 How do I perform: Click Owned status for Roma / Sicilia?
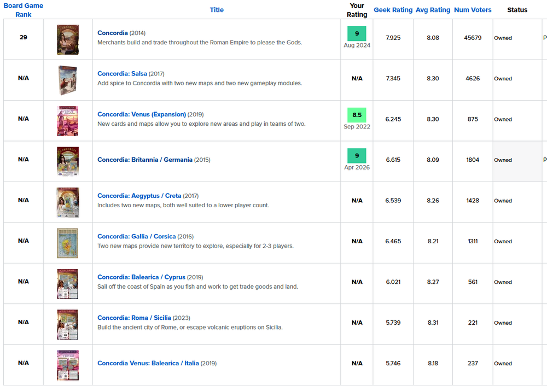point(503,323)
